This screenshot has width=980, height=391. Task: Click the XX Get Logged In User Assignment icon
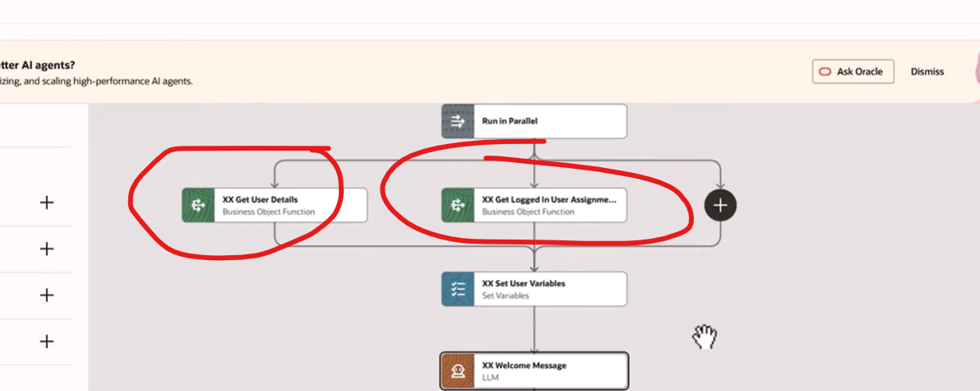tap(457, 205)
